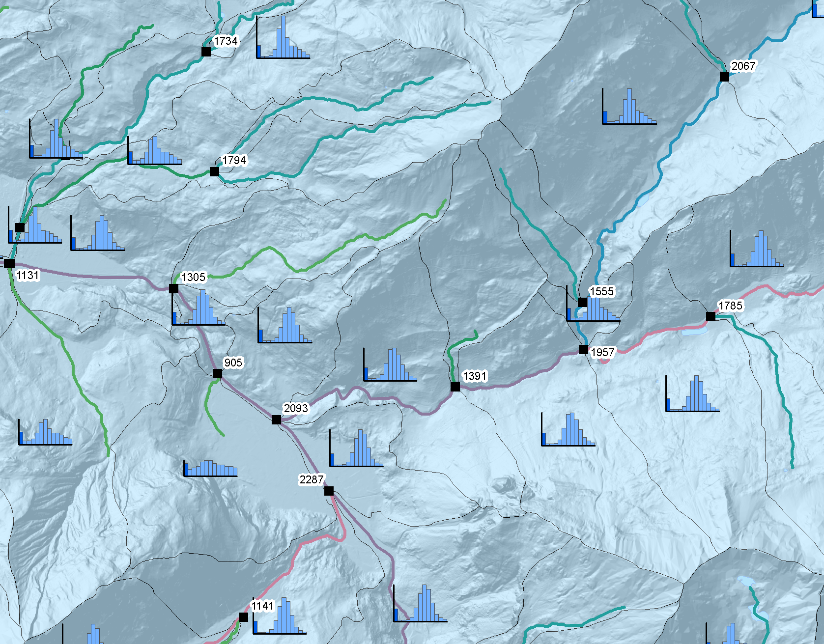Click the small light-blue lake below node 1785
824x644 pixels.
click(x=694, y=332)
